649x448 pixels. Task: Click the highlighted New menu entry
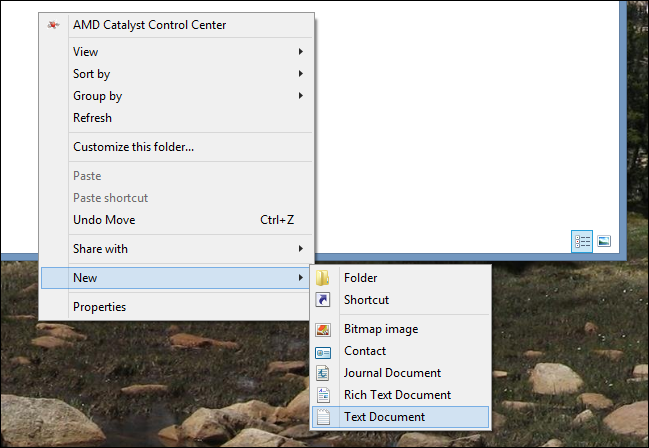[x=85, y=278]
